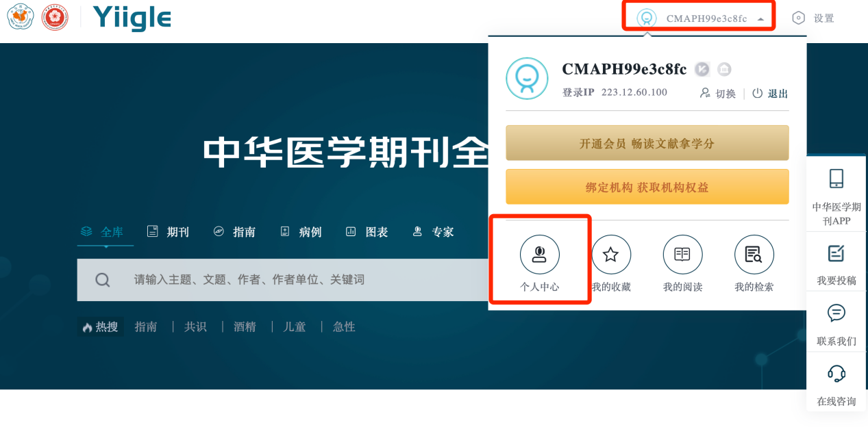Click 我要投稿 submission icon
The image size is (868, 427).
click(x=836, y=253)
